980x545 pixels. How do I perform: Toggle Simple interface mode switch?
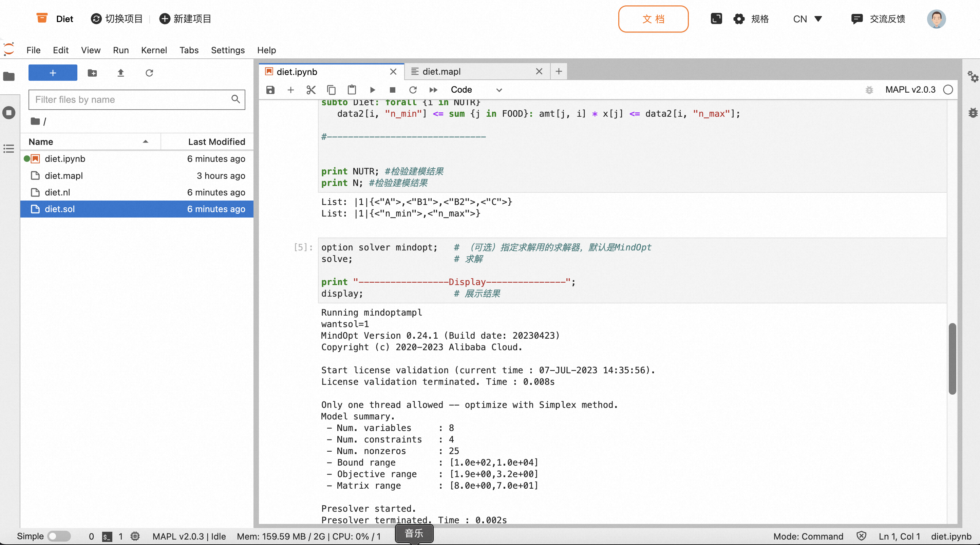(59, 536)
